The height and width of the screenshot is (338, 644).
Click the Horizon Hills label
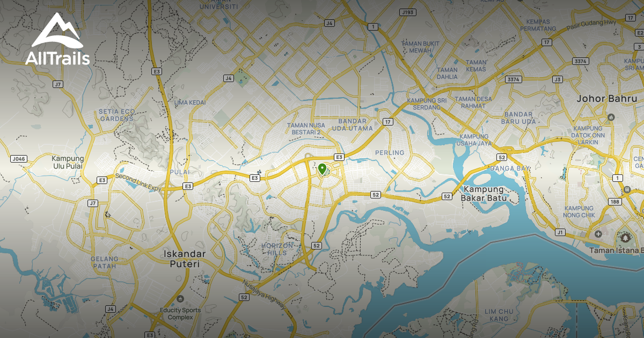[277, 248]
